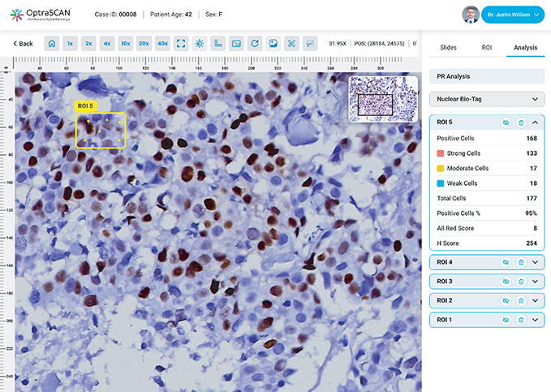Click the OptraSCAN logo

(x=41, y=15)
